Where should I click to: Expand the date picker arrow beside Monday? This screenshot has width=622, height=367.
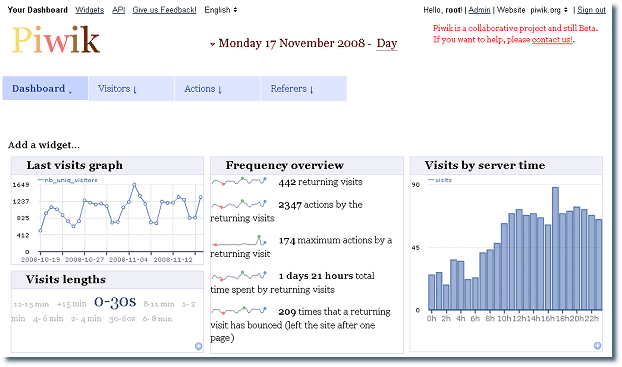tap(213, 44)
